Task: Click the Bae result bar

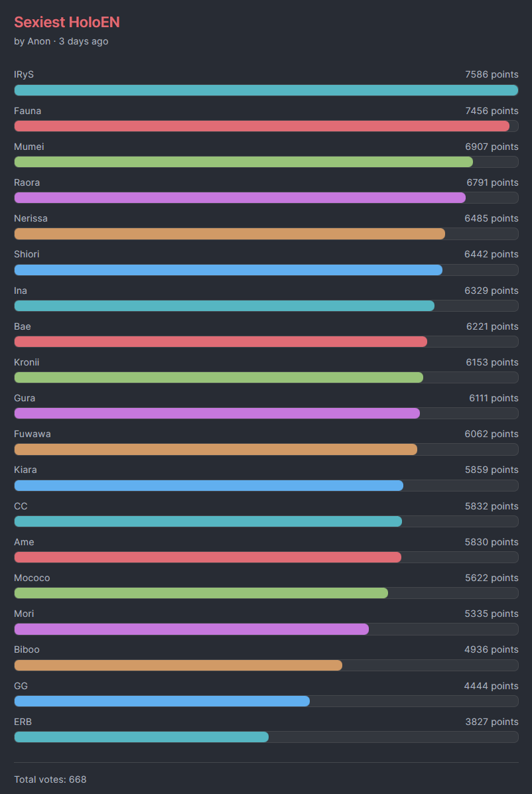Action: point(266,342)
